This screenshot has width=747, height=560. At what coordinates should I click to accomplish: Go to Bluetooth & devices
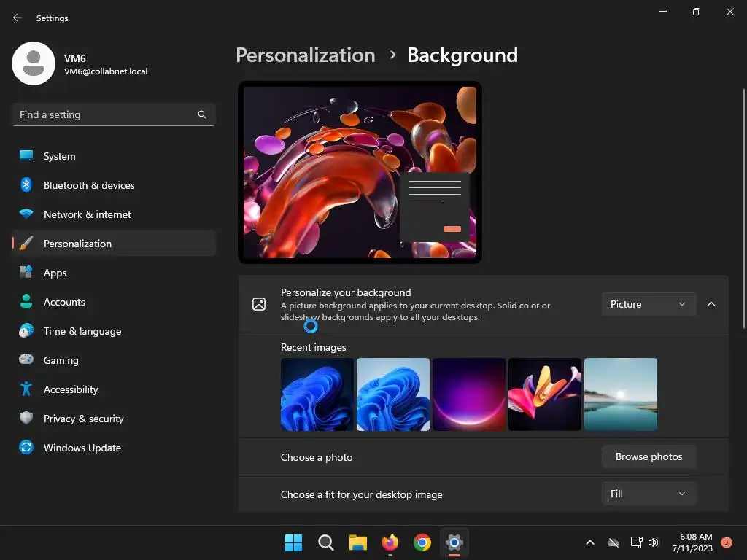(114, 185)
